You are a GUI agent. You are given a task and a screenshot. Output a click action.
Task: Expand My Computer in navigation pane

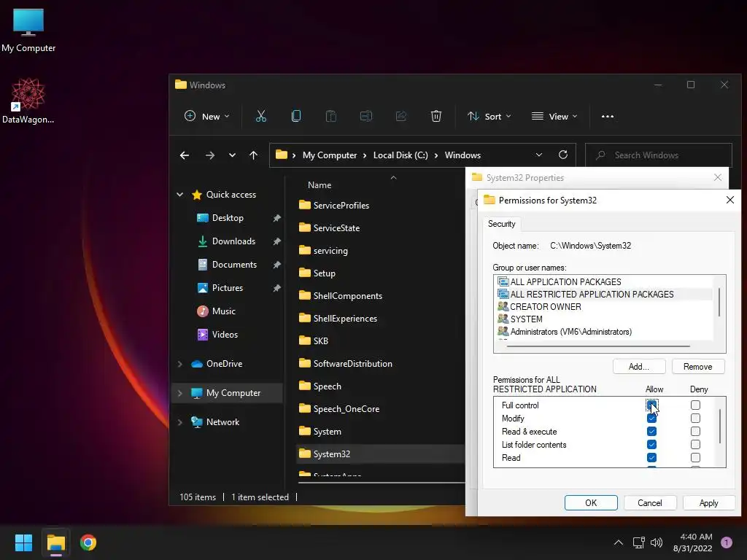tap(180, 393)
